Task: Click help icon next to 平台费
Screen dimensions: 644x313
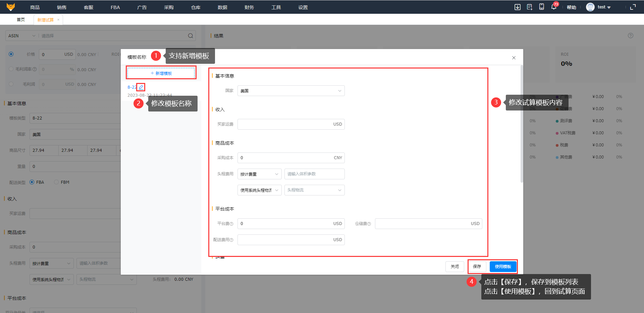Action: [x=231, y=224]
